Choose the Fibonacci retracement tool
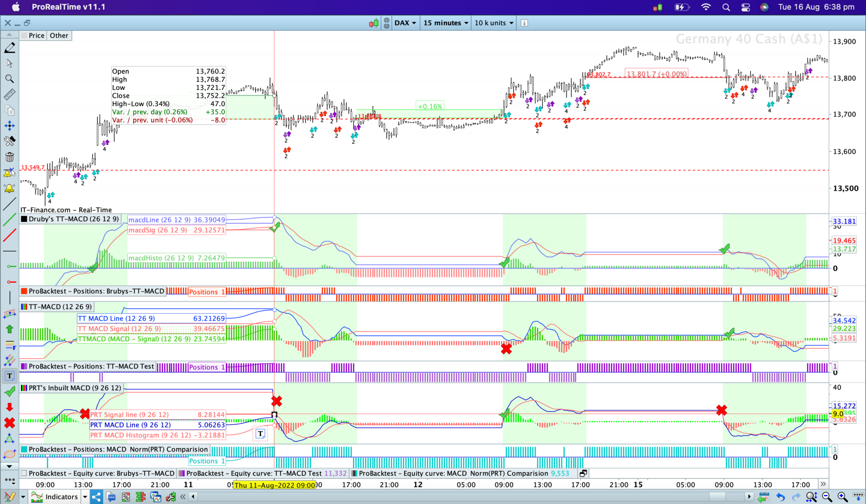 coord(9,345)
